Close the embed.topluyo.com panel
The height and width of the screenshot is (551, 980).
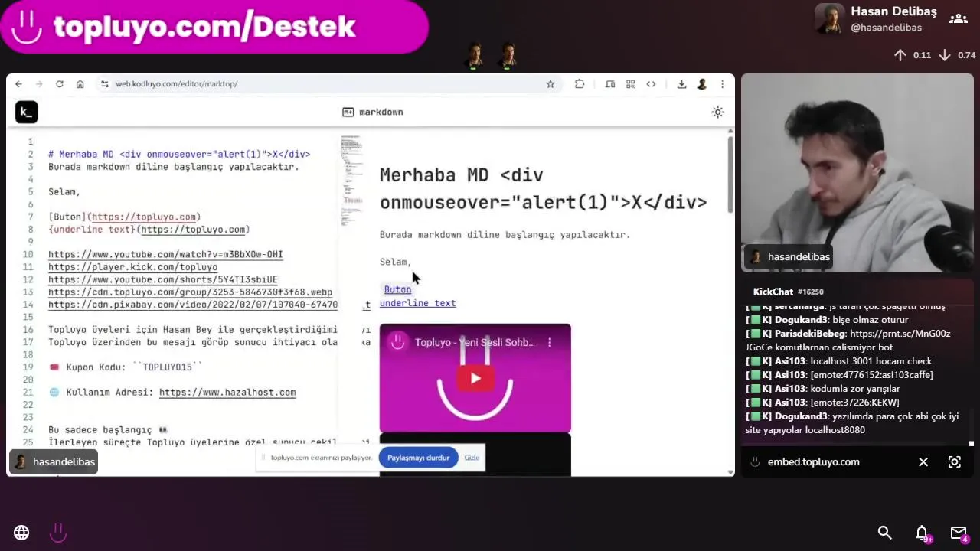click(923, 462)
